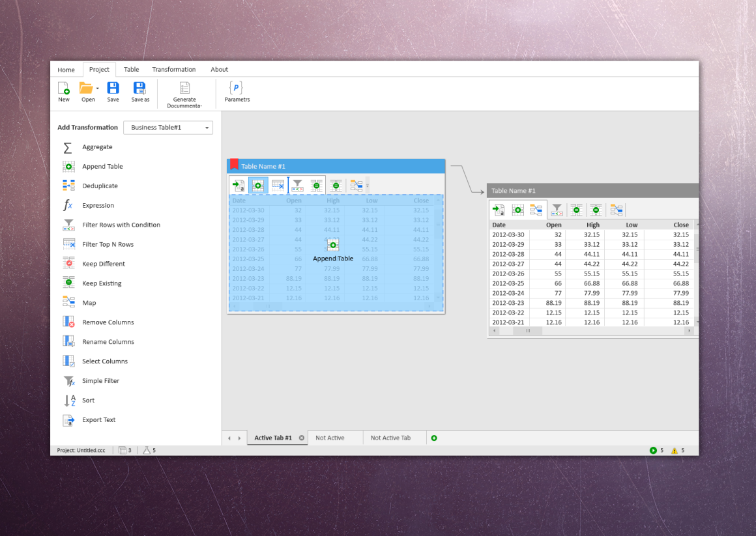Click the Sort A-Z icon
756x536 pixels.
pos(68,401)
